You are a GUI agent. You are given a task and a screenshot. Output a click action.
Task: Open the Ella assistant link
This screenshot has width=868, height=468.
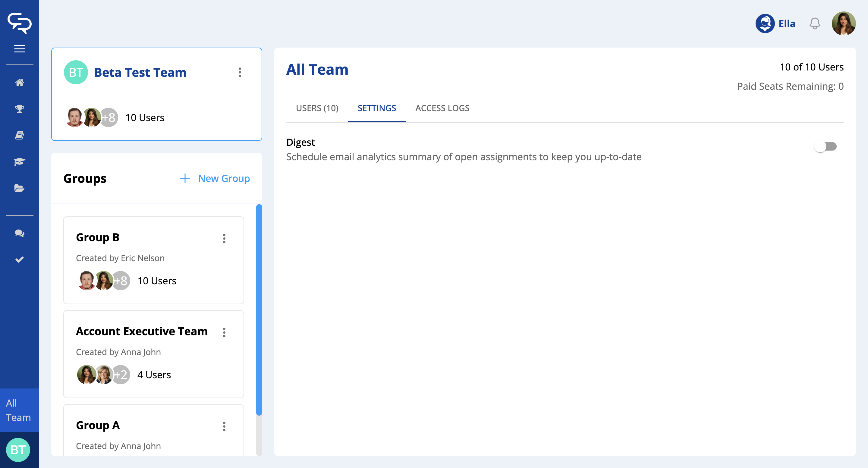click(x=775, y=23)
